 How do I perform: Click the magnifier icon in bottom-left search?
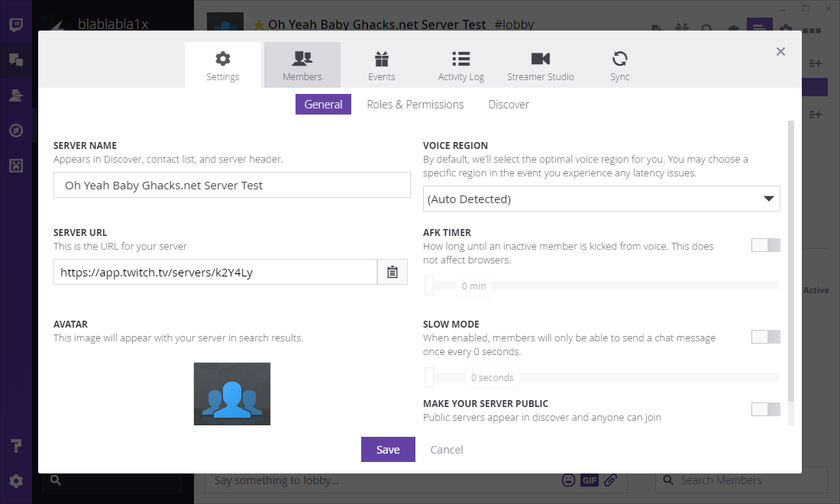(x=56, y=480)
